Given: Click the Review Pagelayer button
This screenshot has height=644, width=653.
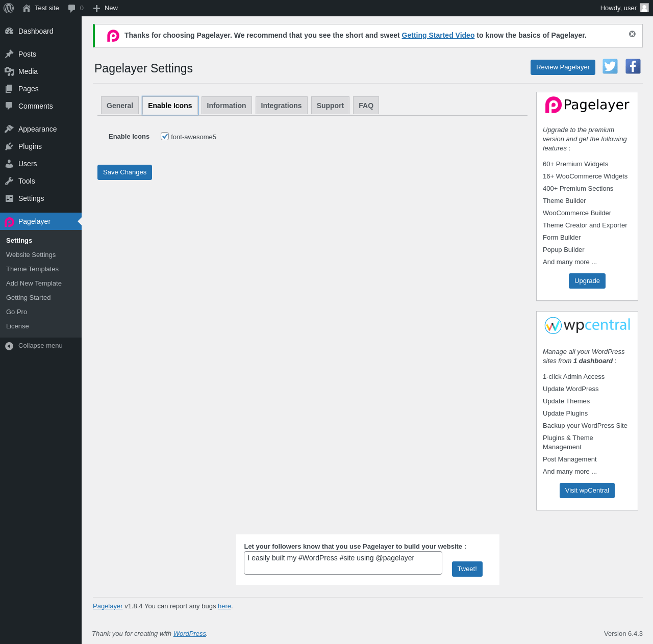Looking at the screenshot, I should pos(563,67).
